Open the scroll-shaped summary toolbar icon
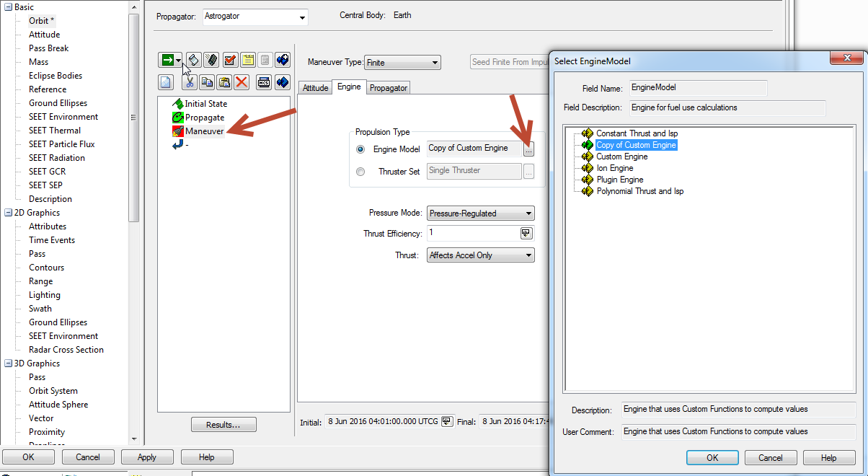The height and width of the screenshot is (476, 868). coord(193,61)
